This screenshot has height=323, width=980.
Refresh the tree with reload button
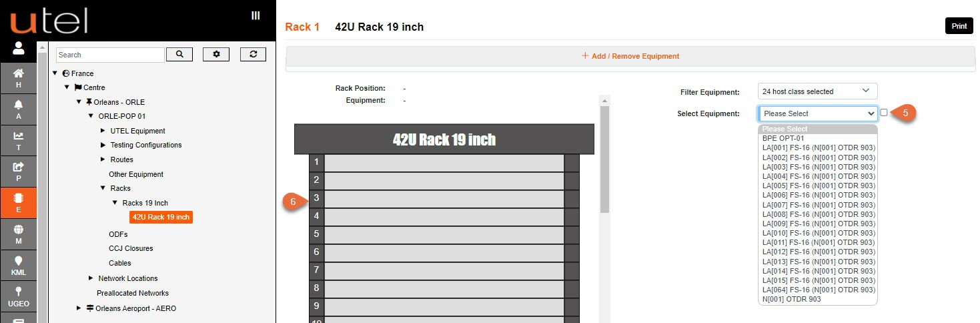click(x=253, y=54)
